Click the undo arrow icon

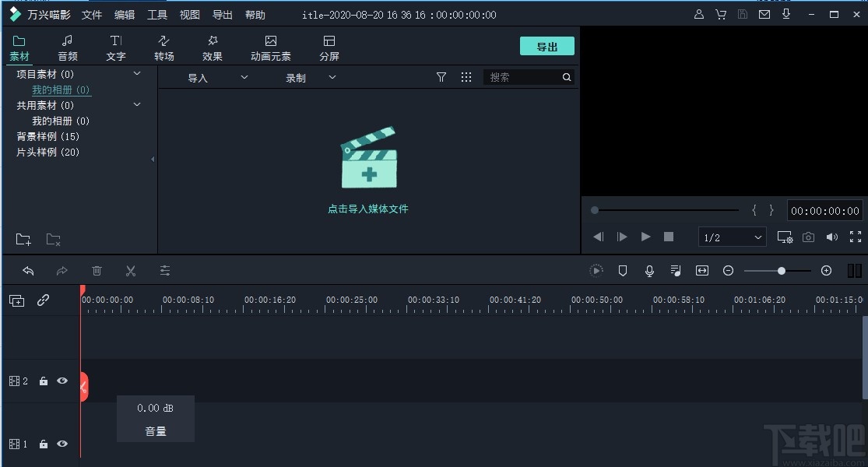pyautogui.click(x=29, y=270)
